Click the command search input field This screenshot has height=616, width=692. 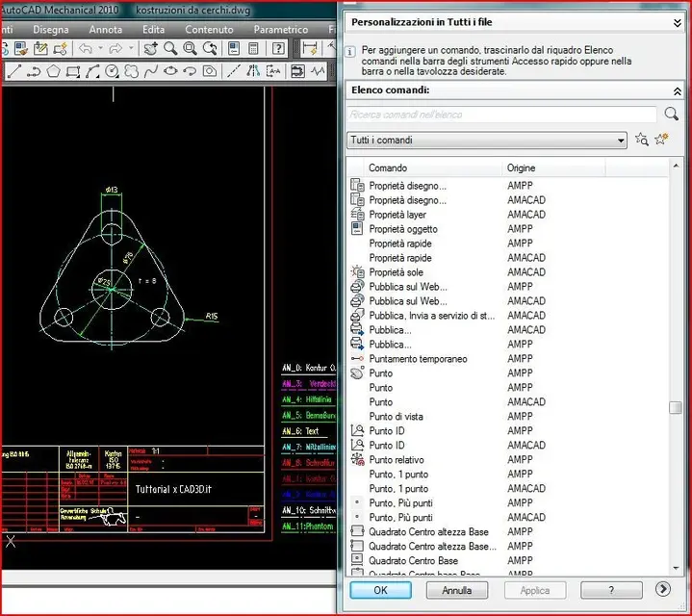pos(501,115)
